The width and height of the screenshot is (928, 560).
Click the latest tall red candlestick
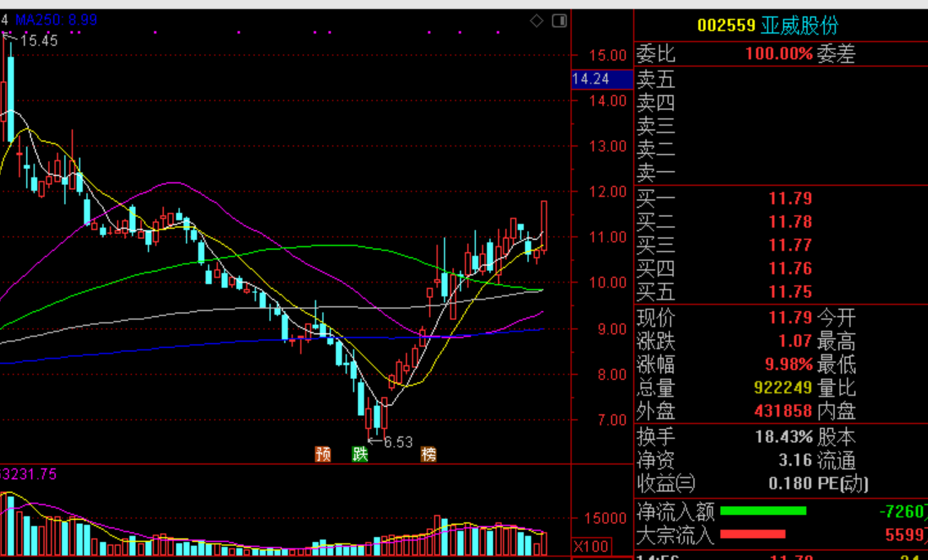[x=544, y=224]
